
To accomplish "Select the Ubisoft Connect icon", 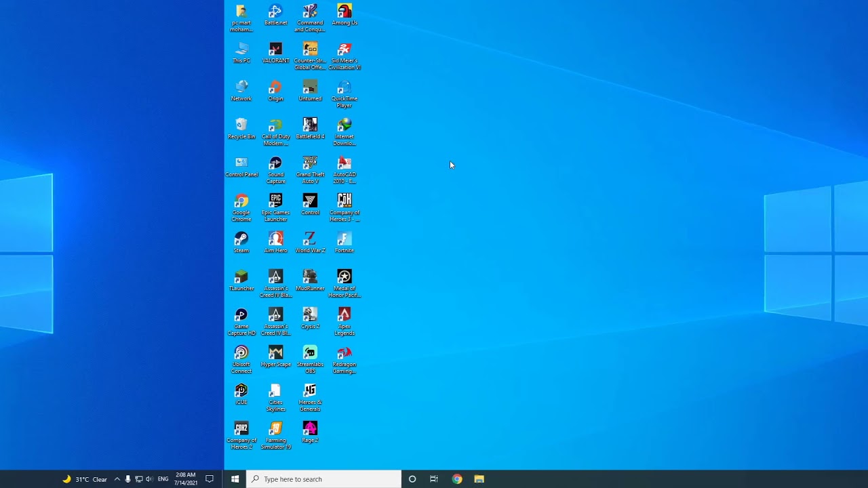I will coord(241,360).
